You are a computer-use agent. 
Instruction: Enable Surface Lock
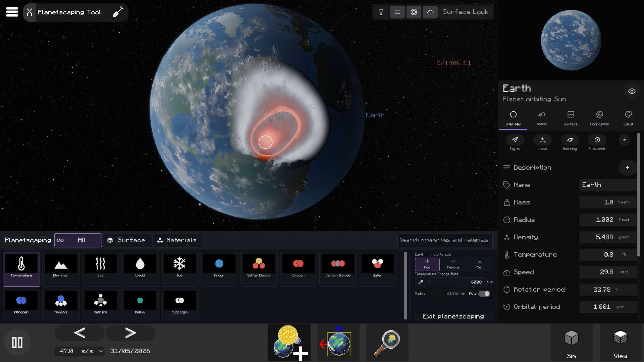[465, 12]
